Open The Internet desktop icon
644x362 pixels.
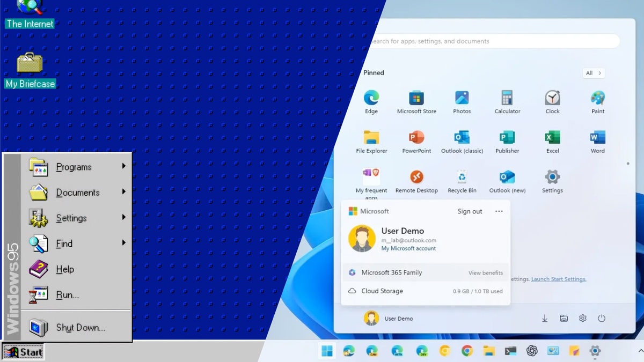point(30,14)
